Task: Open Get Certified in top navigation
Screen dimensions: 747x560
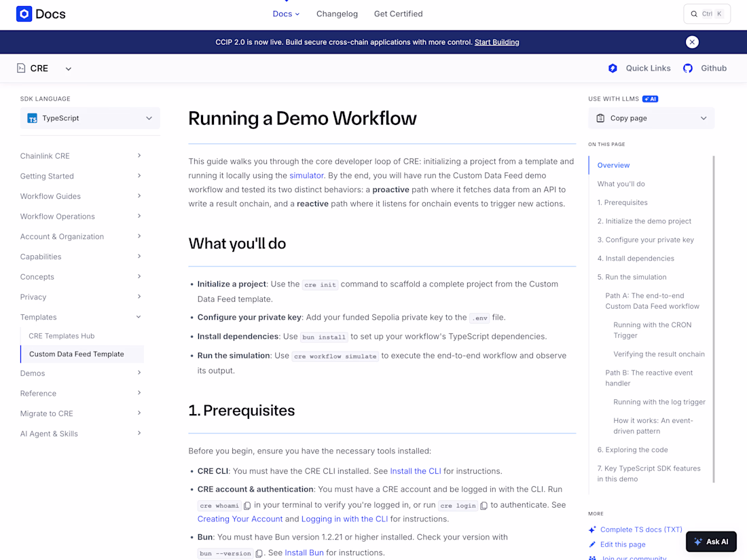Action: click(398, 14)
